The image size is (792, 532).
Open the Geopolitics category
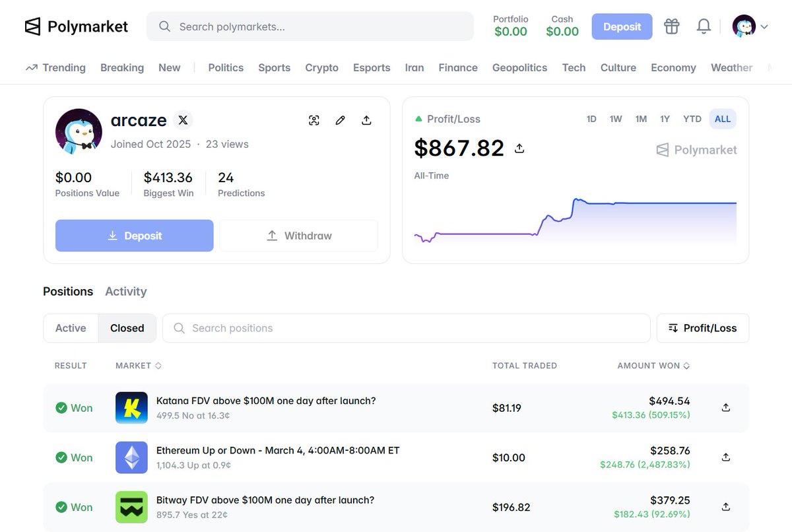point(520,67)
